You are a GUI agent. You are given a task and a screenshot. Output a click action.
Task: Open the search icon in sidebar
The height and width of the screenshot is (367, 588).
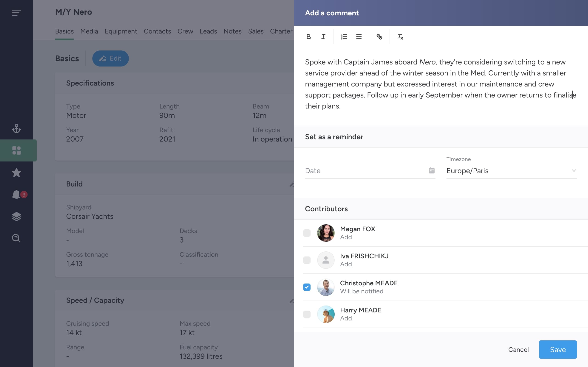(x=17, y=238)
